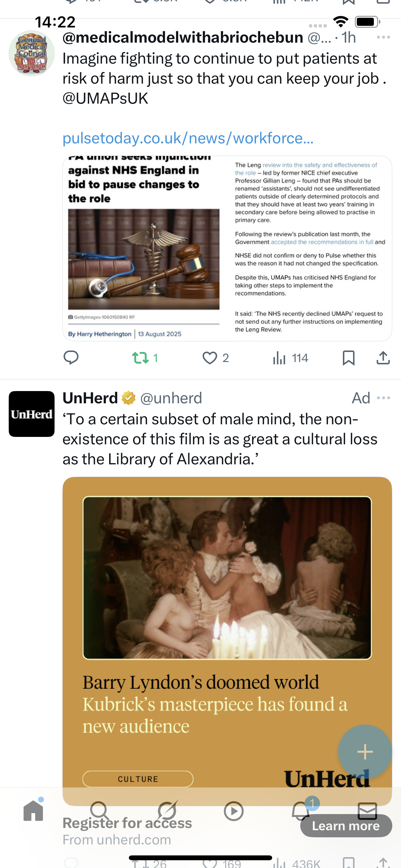Open the pulsetoday.co.uk article link
Viewport: 401px width, 868px height.
tap(188, 138)
